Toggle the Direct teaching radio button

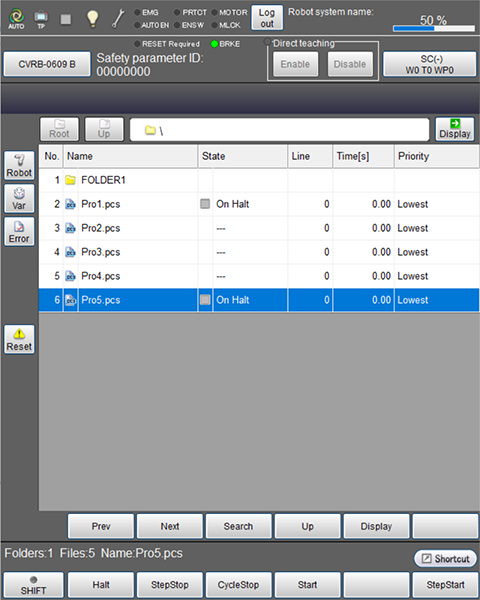click(267, 42)
